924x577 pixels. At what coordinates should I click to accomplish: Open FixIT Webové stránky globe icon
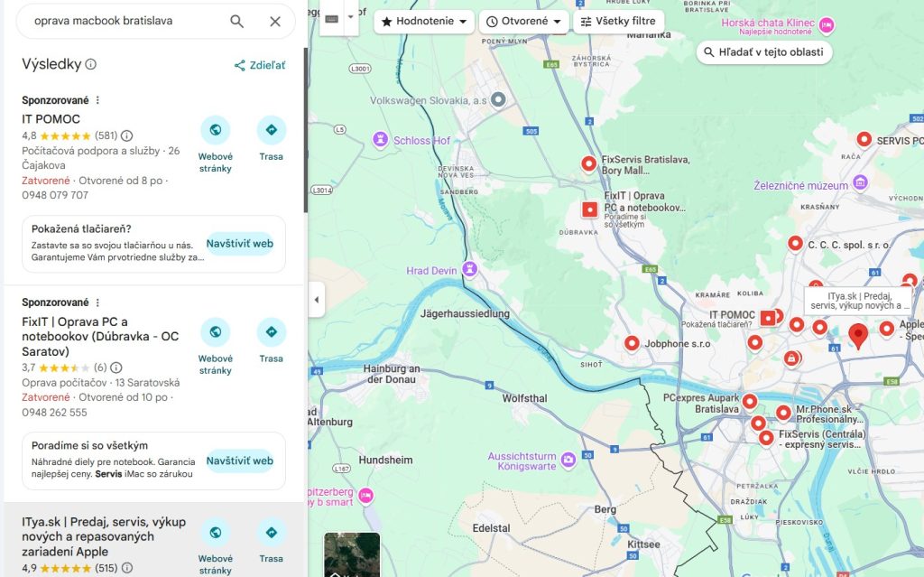click(x=215, y=331)
